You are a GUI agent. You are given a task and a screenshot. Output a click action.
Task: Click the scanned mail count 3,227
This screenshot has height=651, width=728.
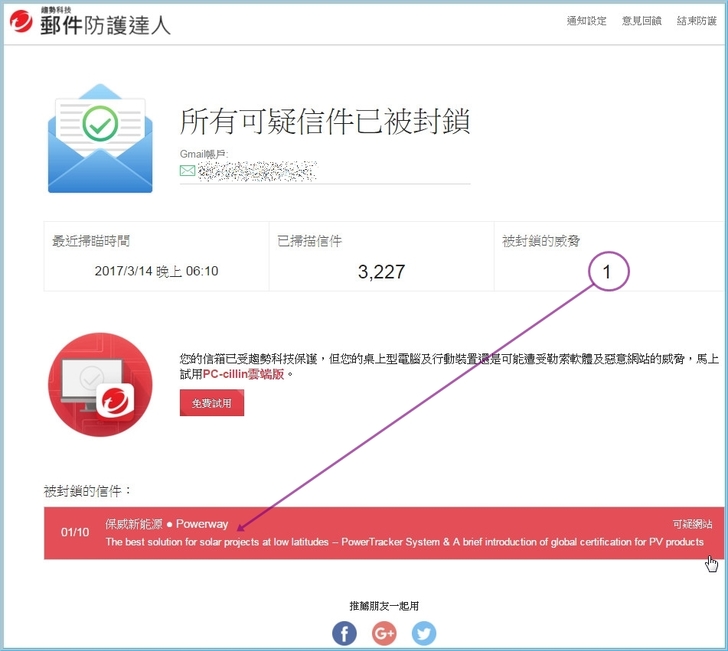click(381, 271)
